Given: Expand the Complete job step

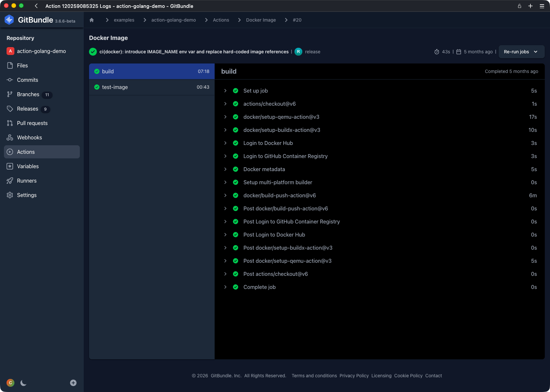Looking at the screenshot, I should click(225, 287).
